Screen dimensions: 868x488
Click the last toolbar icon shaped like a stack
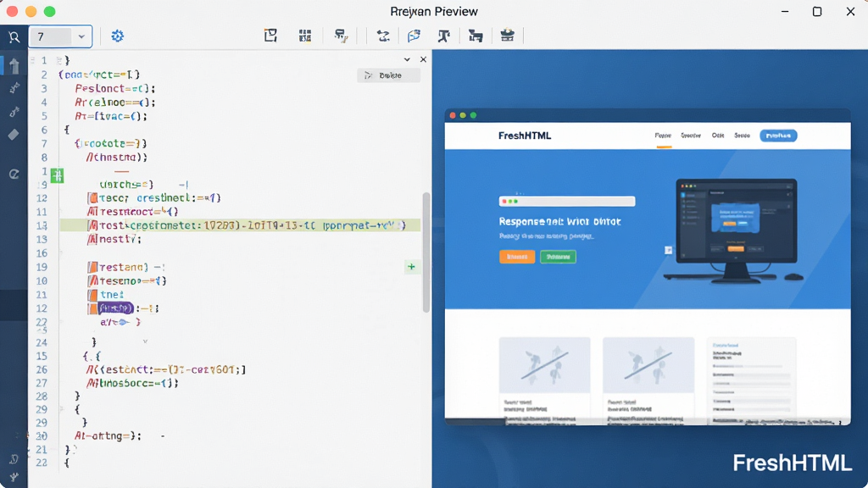(507, 36)
